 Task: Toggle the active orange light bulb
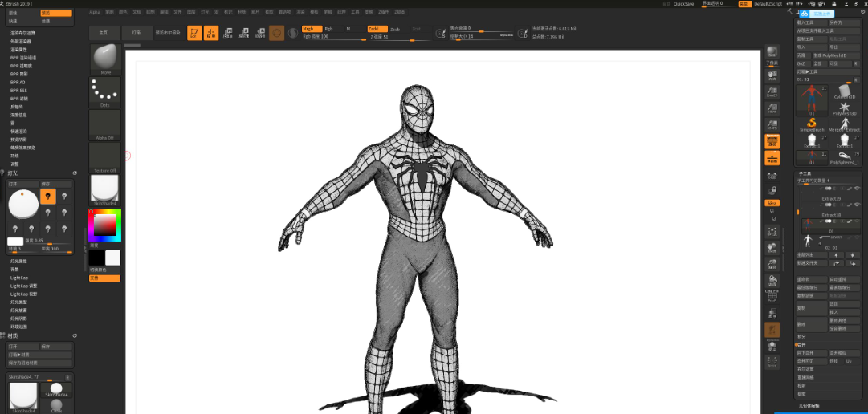(48, 197)
